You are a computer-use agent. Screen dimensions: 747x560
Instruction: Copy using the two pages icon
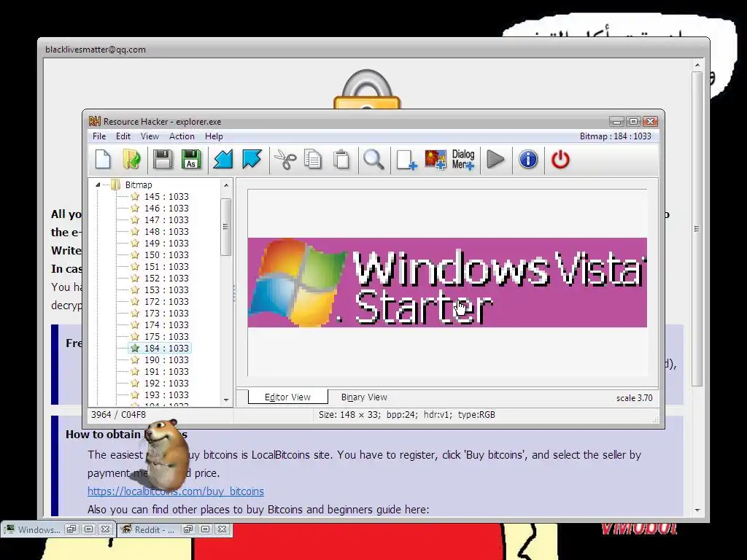pos(312,160)
